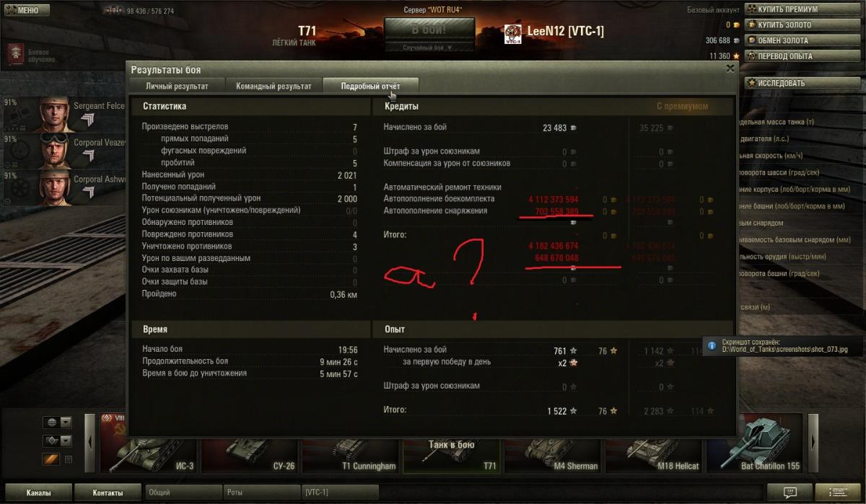This screenshot has height=504, width=866.
Task: Tick the checkbox beside the orange stripes icon
Action: click(x=69, y=459)
